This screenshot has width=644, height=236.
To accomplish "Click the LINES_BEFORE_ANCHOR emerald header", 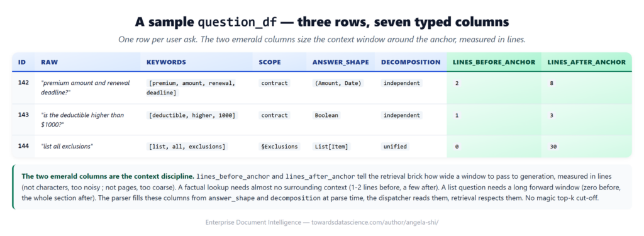I will point(494,62).
